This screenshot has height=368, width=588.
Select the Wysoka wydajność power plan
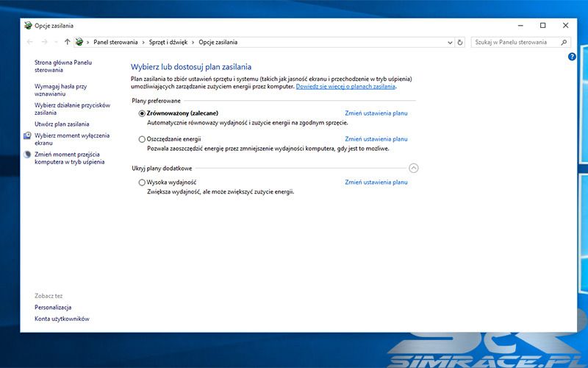(x=142, y=183)
